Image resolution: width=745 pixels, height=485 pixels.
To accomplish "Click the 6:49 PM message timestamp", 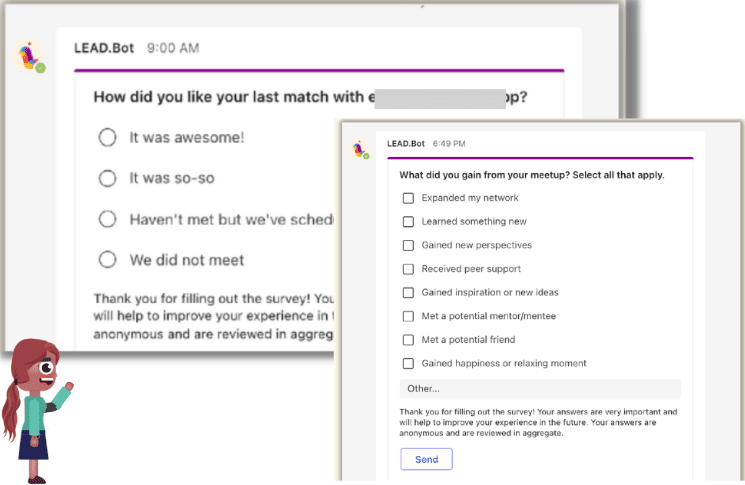I will pos(449,144).
